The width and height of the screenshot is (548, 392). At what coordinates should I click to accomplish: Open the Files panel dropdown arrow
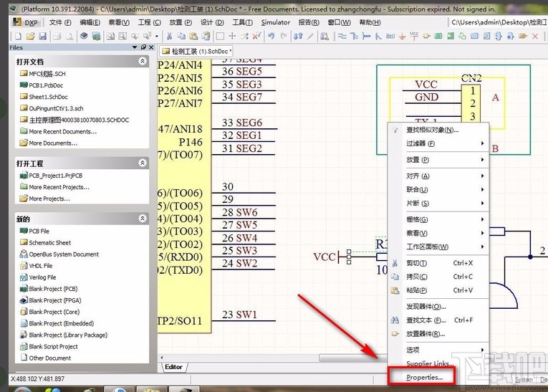coord(135,47)
